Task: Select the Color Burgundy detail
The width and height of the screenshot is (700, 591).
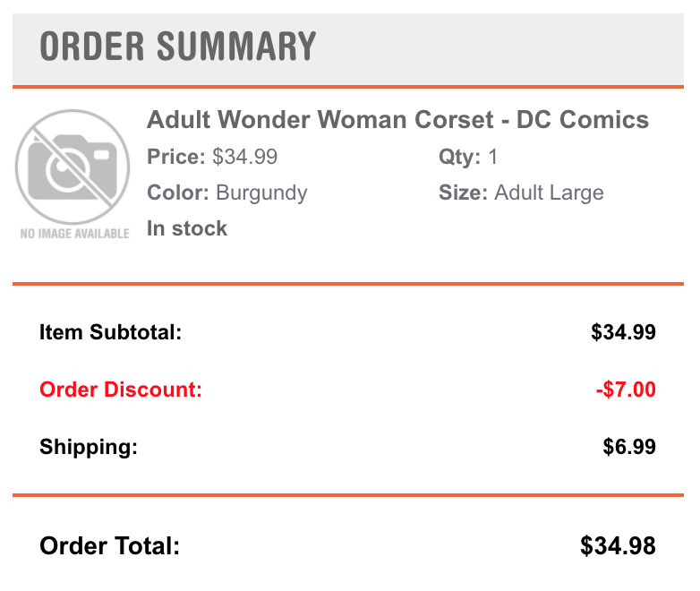Action: (x=227, y=193)
